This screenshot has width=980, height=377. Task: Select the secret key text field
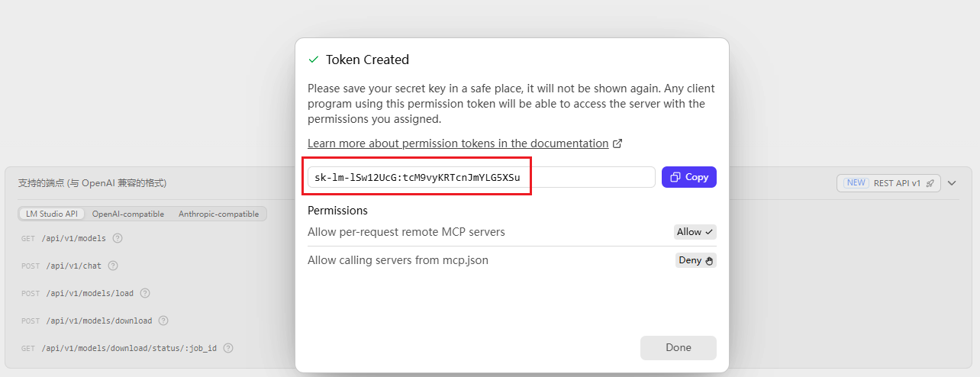[482, 177]
